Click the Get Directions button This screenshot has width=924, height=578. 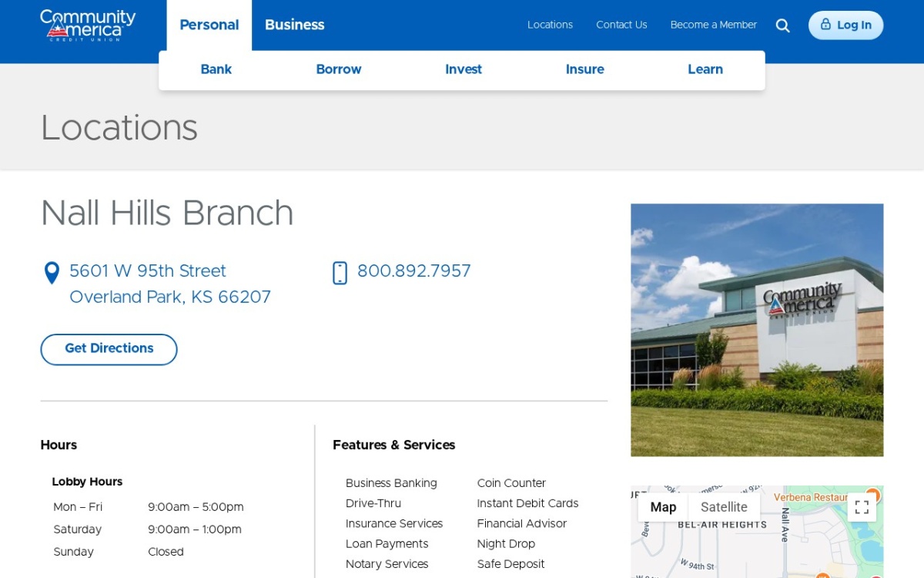point(109,349)
